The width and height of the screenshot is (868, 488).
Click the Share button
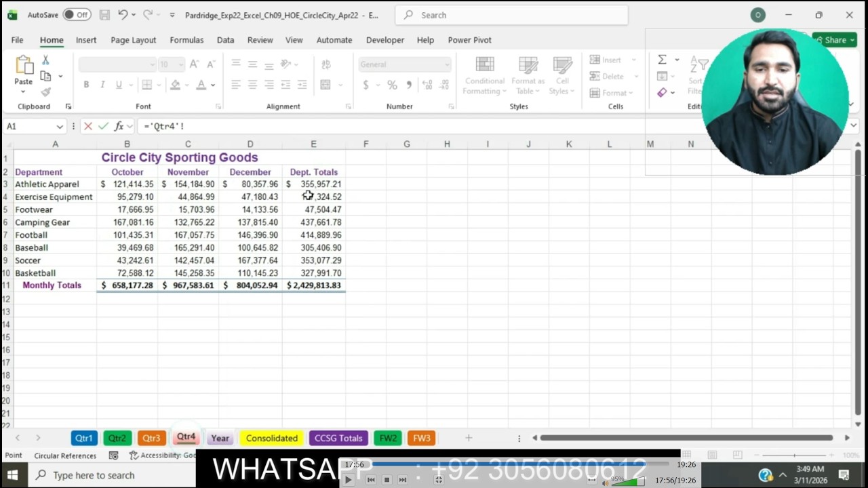coord(835,40)
